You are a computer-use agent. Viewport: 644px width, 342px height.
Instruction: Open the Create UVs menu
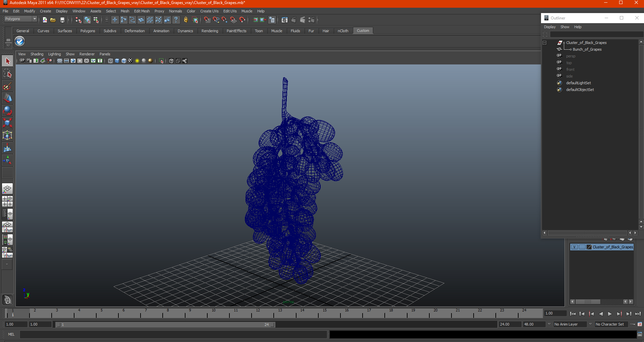click(x=209, y=11)
